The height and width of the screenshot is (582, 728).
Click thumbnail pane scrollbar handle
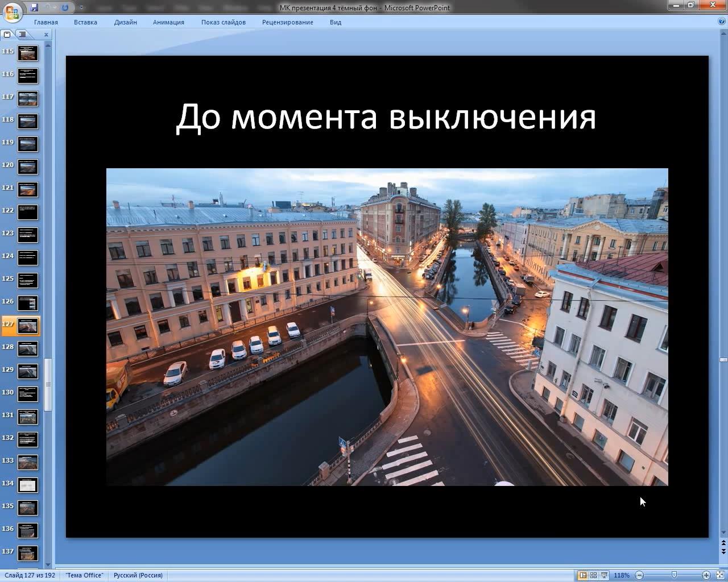[x=48, y=384]
